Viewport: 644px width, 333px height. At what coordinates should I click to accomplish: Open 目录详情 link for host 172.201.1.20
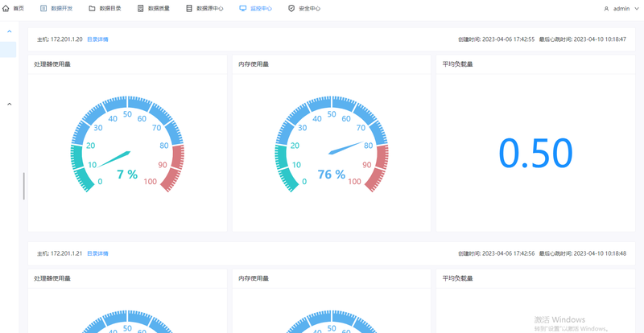point(97,39)
